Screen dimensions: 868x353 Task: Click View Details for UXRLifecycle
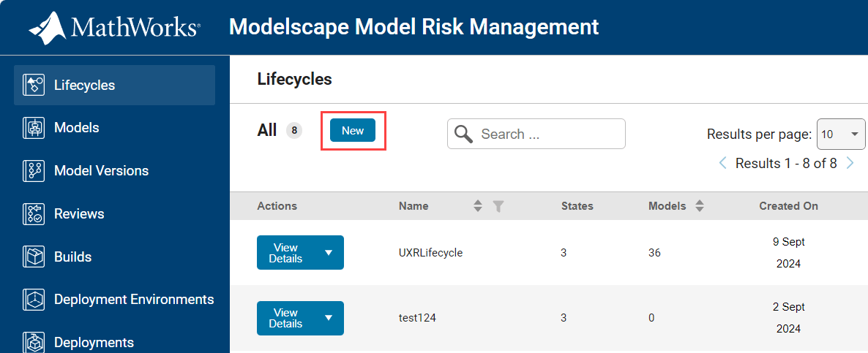click(285, 253)
